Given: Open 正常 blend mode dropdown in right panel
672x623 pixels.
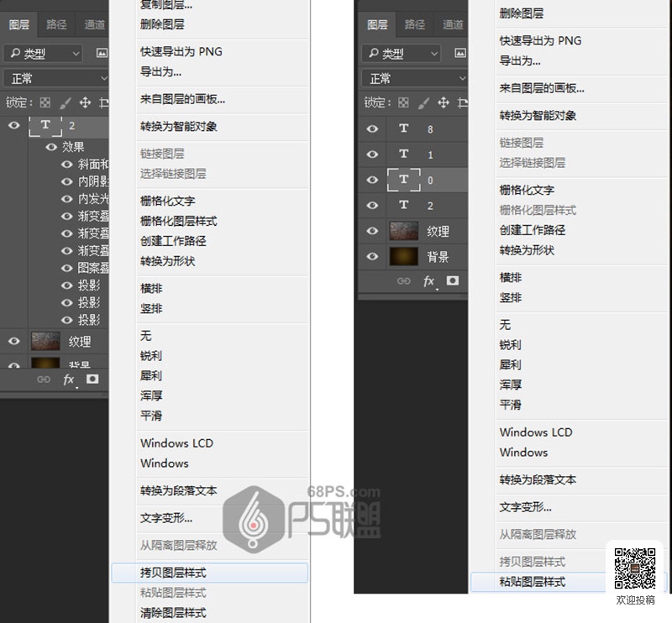Looking at the screenshot, I should (414, 79).
